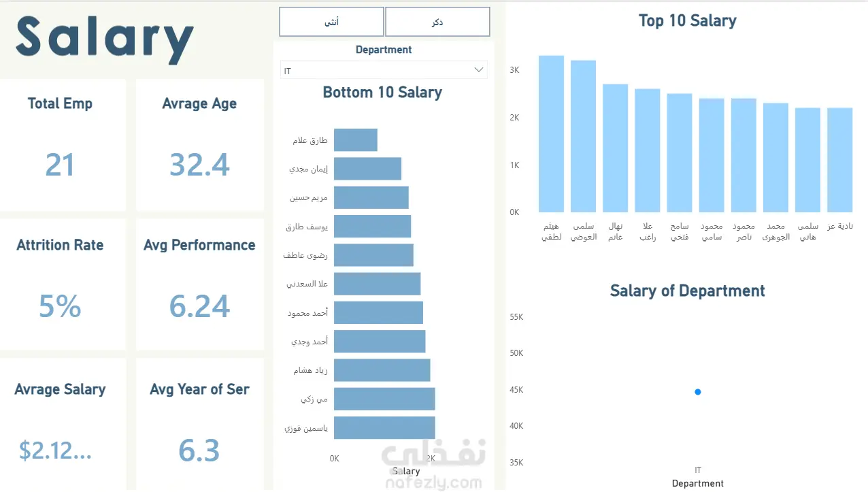Select the محمود سامي column in Top 10
Screen dimensions: 868x492
click(711, 155)
